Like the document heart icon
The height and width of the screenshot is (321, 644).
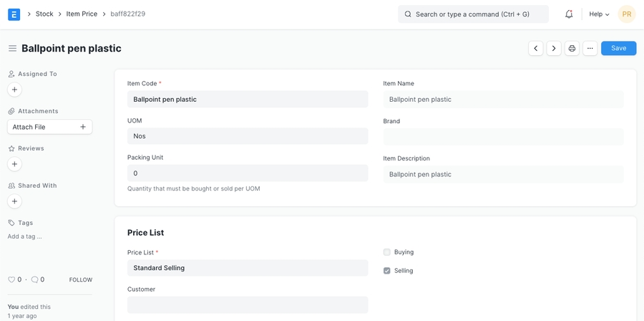click(x=11, y=280)
